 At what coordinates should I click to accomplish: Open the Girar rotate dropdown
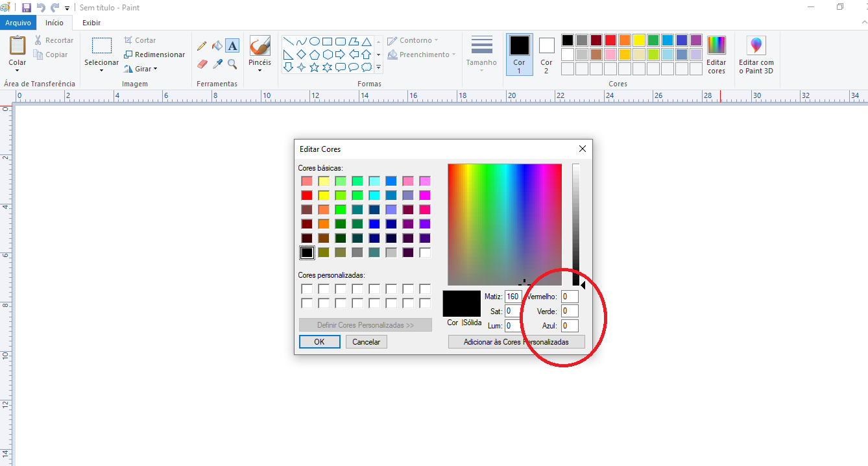(146, 69)
